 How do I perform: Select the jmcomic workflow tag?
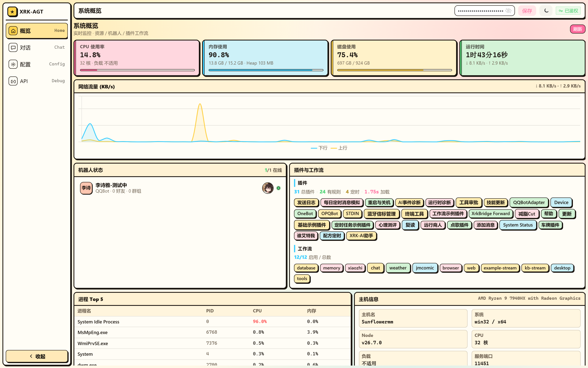tap(425, 268)
